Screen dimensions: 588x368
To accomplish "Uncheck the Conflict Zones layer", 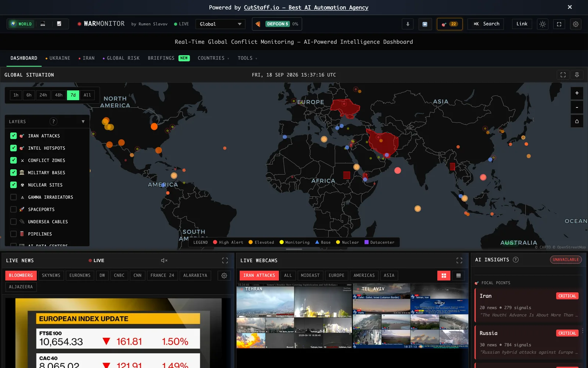I will [x=14, y=160].
